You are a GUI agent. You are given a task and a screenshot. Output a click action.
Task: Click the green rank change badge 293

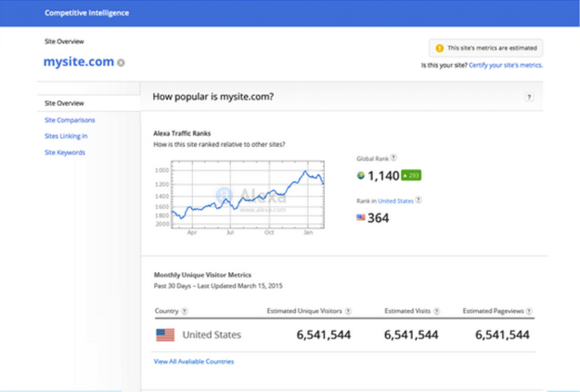click(x=411, y=176)
